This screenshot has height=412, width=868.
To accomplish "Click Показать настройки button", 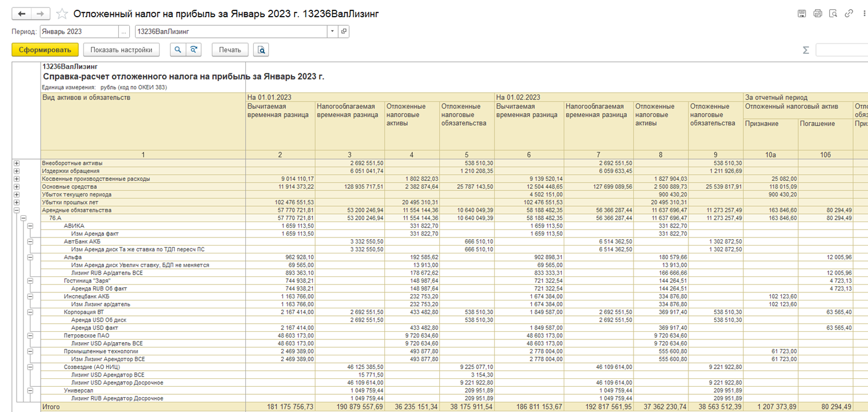I will point(121,50).
